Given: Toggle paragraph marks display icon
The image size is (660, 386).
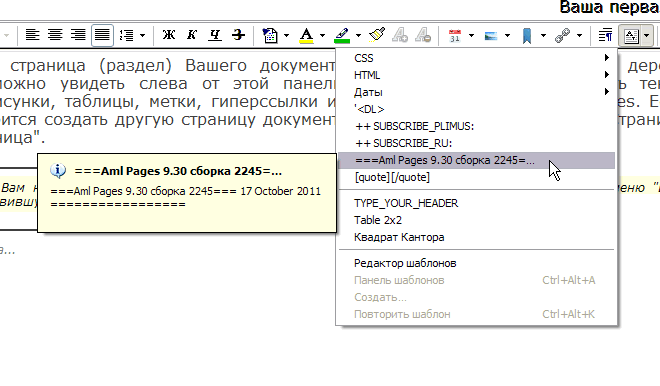Looking at the screenshot, I should point(605,35).
